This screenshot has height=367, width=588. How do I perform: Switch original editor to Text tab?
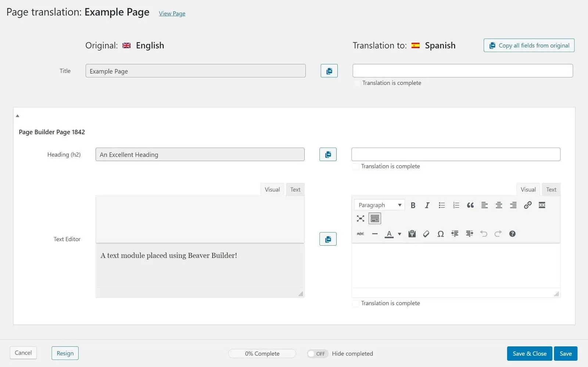(x=295, y=190)
